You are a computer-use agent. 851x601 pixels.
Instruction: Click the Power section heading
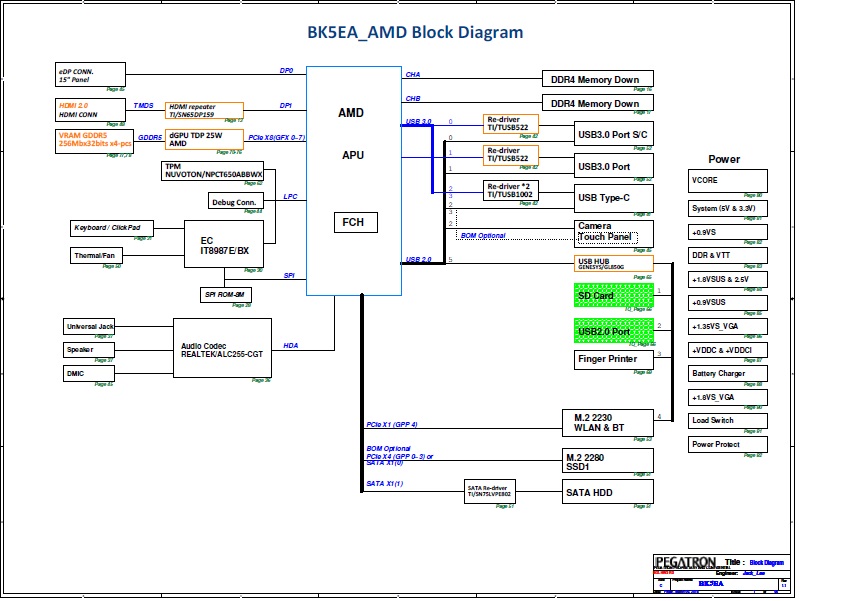[x=724, y=159]
